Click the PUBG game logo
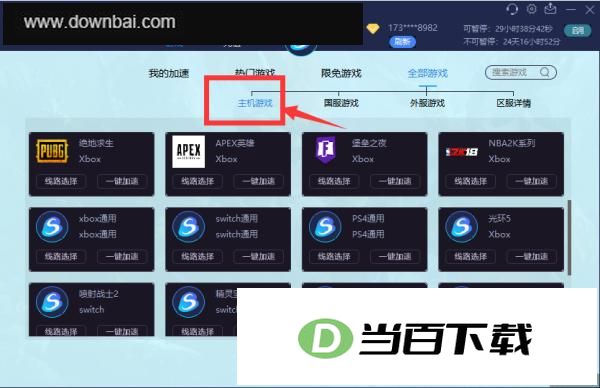600x388 pixels. pos(52,152)
